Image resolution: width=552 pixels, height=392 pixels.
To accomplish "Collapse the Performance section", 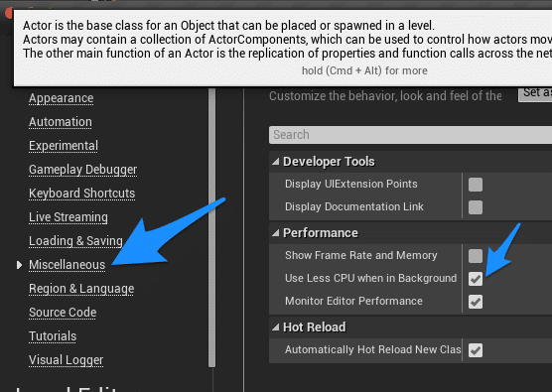I will click(x=276, y=232).
